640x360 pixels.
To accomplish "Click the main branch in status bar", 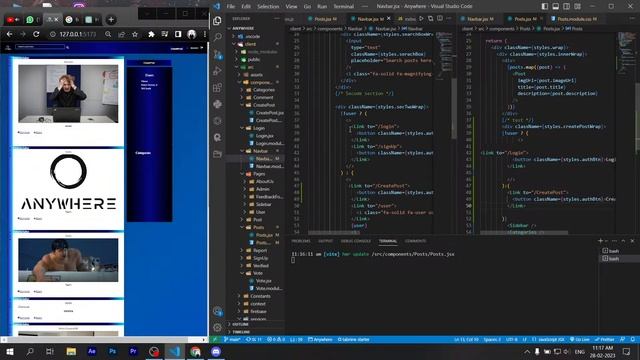I will (x=232, y=339).
